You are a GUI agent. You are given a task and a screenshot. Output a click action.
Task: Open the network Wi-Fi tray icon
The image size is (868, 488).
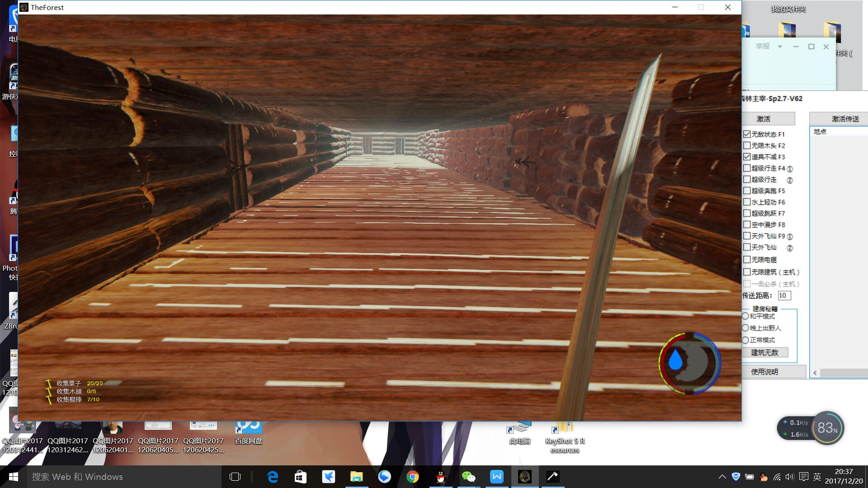777,477
